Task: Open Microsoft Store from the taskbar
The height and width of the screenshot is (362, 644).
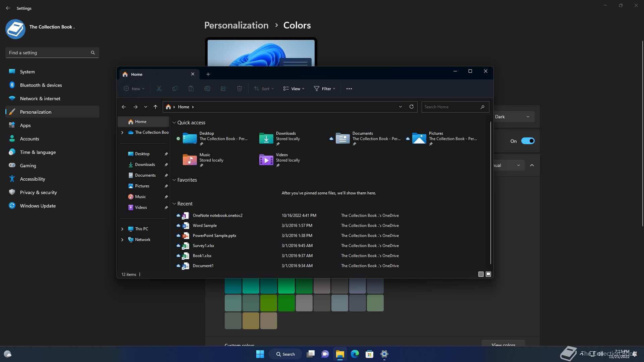Action: [x=370, y=354]
